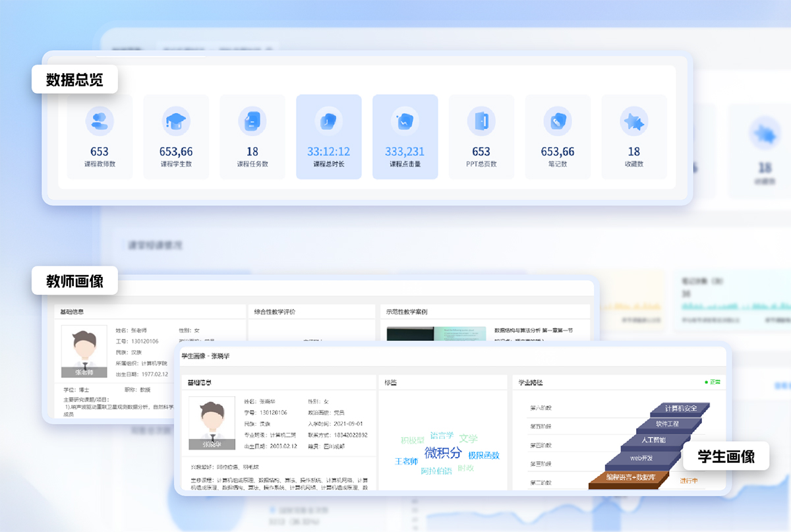
Task: Click the 极限函数 tag in word cloud
Action: (x=484, y=456)
